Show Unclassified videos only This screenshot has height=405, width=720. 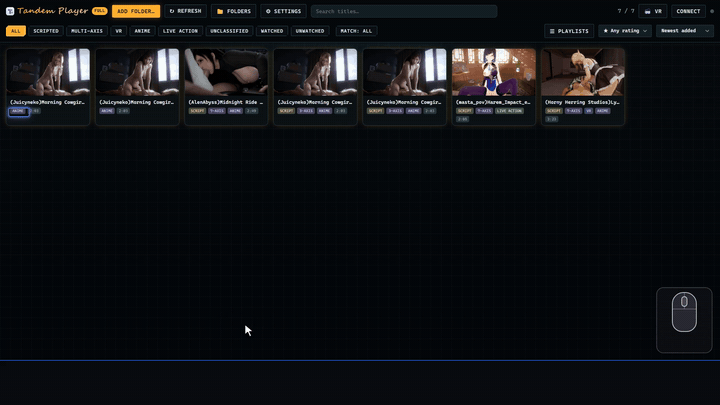(229, 31)
